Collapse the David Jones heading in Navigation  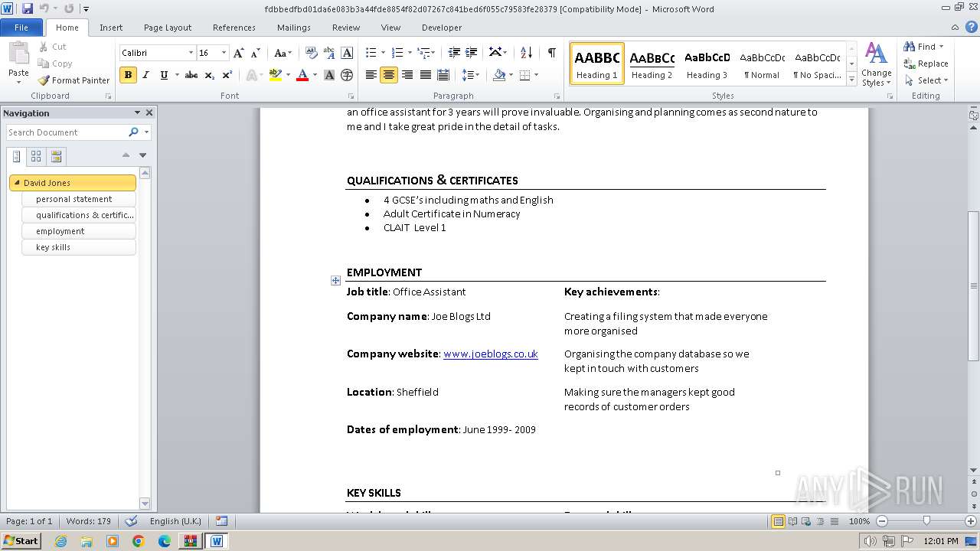(x=17, y=183)
